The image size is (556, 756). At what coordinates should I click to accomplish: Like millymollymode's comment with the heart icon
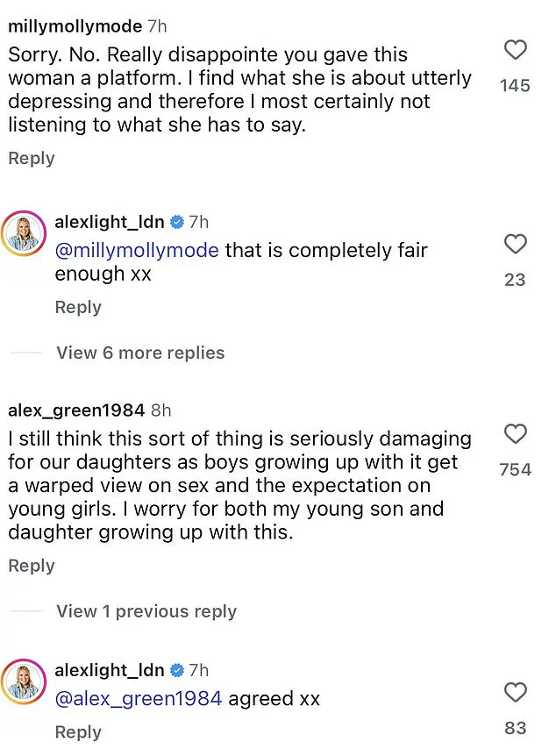(516, 51)
